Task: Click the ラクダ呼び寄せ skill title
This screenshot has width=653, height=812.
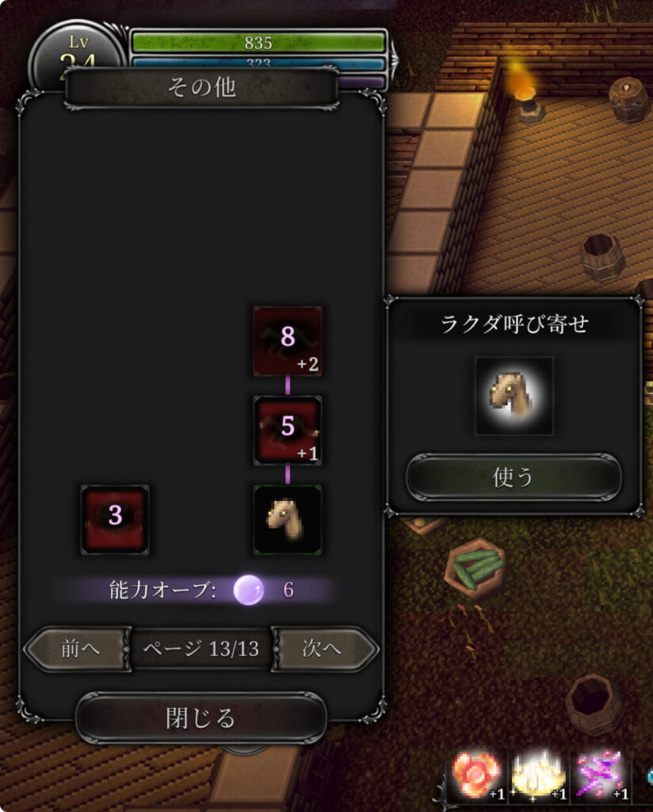Action: (x=515, y=324)
